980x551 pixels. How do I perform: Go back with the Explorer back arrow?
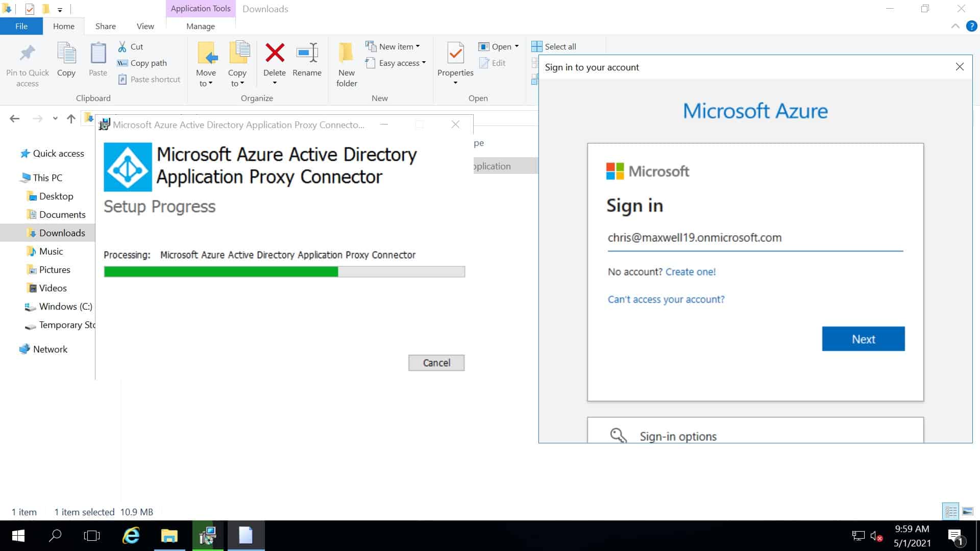[15, 119]
